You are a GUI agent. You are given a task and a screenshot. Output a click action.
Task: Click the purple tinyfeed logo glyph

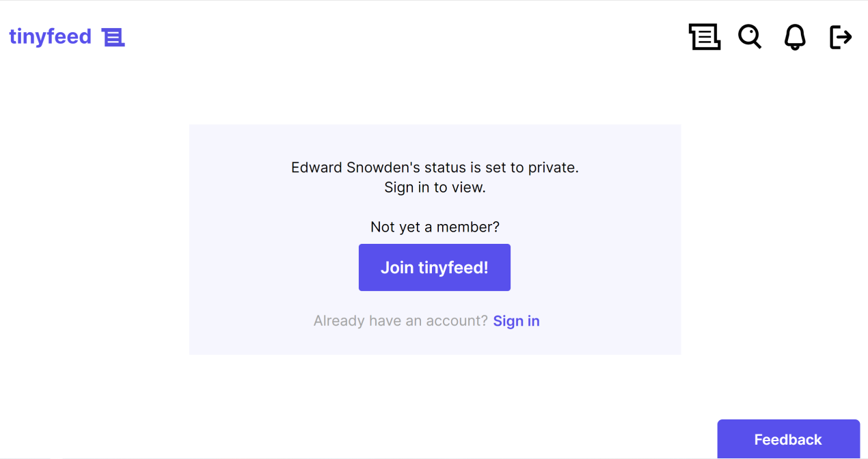click(113, 36)
